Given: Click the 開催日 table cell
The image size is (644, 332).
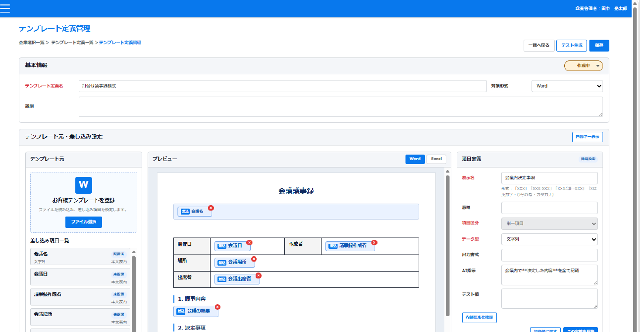Looking at the screenshot, I should click(192, 246).
